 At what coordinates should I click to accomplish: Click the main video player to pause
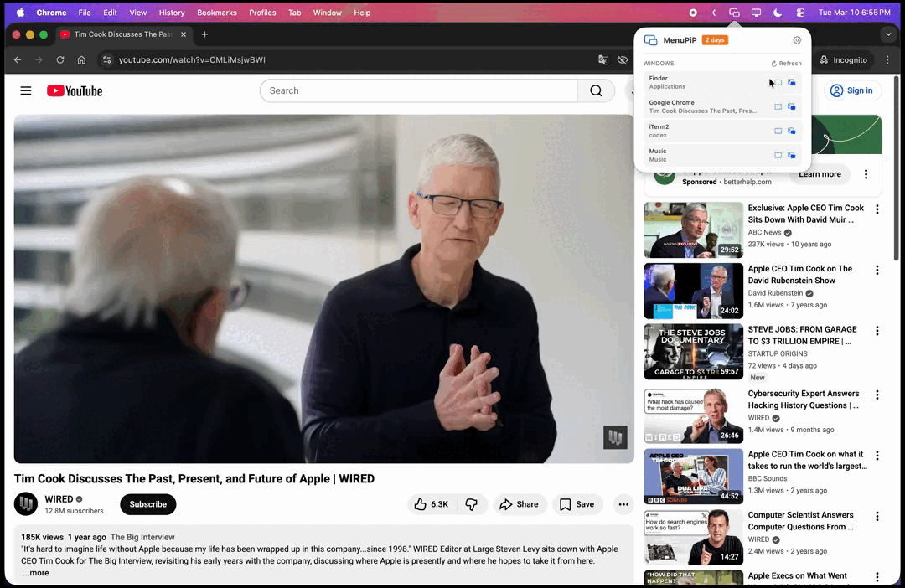click(323, 288)
